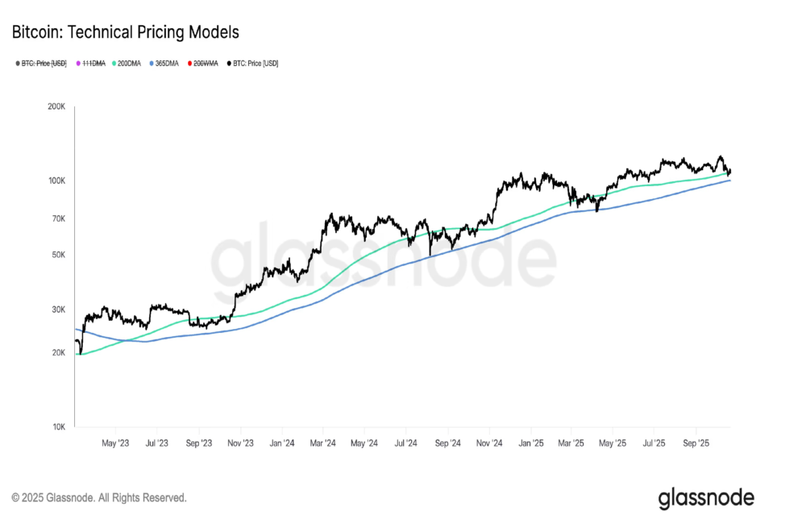The height and width of the screenshot is (532, 798).
Task: Toggle the 111DMA legend series
Action: pos(94,63)
